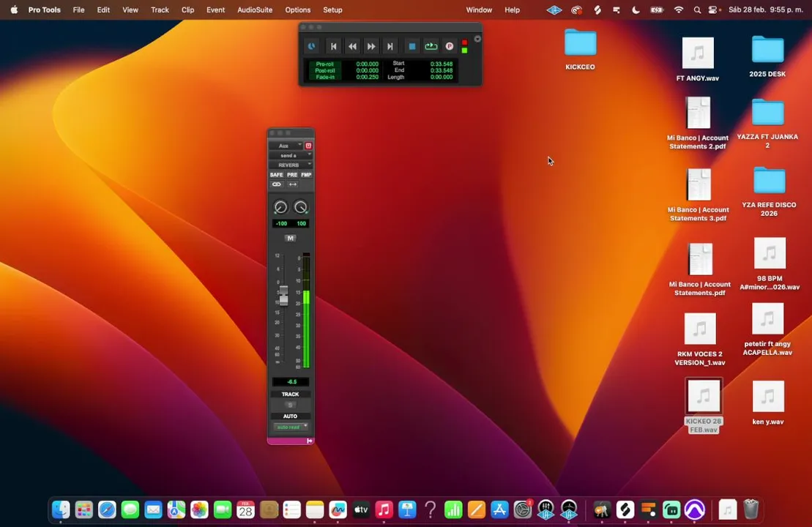Click the green input status indicator
812x527 pixels.
point(464,51)
